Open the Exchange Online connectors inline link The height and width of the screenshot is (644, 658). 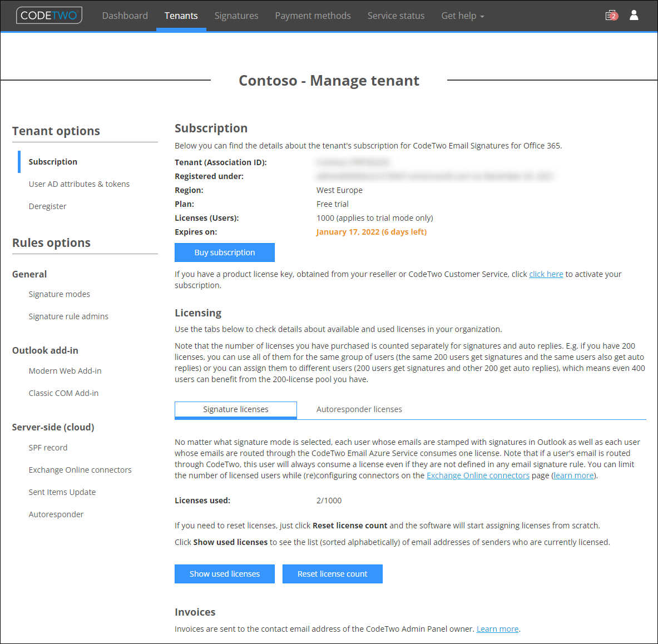click(478, 475)
